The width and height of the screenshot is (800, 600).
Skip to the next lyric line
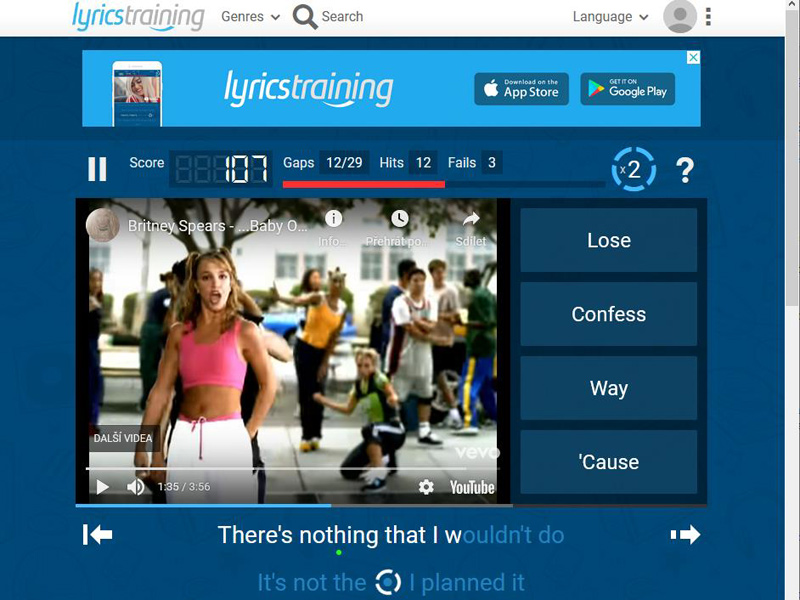pyautogui.click(x=685, y=535)
